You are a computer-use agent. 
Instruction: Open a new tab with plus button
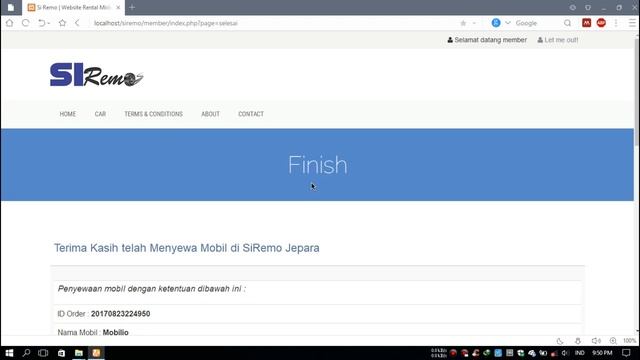pyautogui.click(x=132, y=7)
